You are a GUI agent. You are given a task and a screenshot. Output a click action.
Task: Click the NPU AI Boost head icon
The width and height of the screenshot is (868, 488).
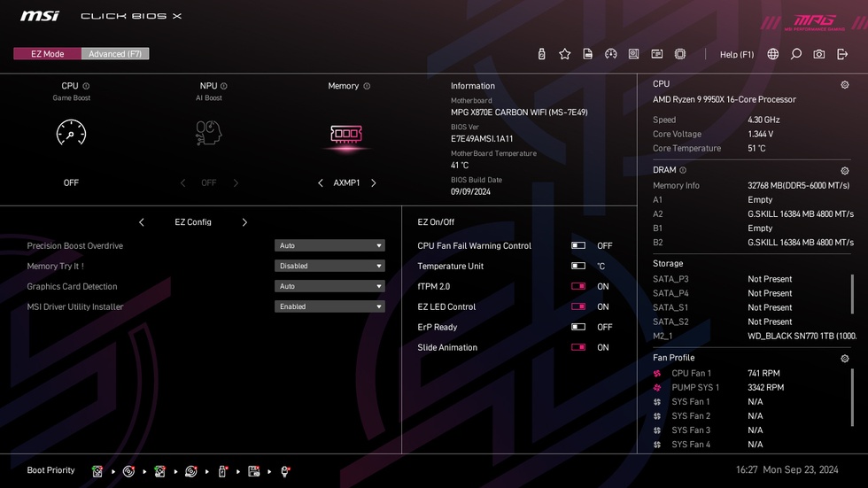click(x=209, y=133)
